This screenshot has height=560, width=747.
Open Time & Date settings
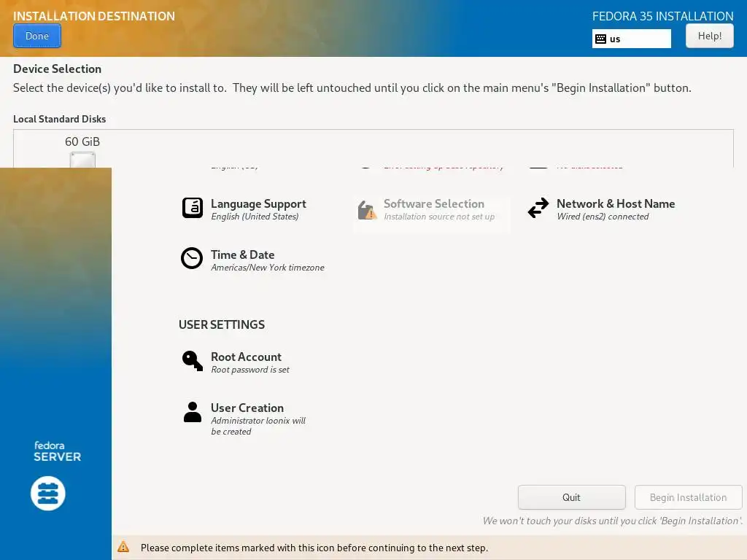[x=242, y=254]
